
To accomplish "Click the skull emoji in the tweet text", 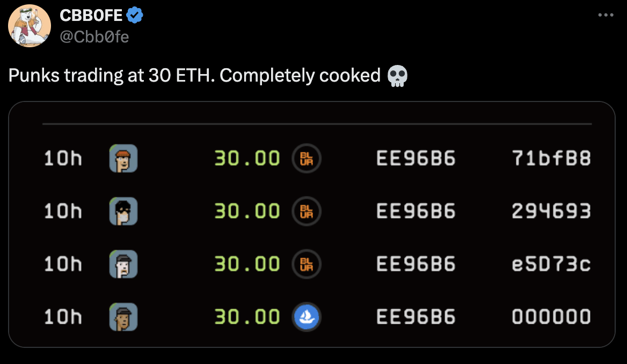I will (398, 76).
